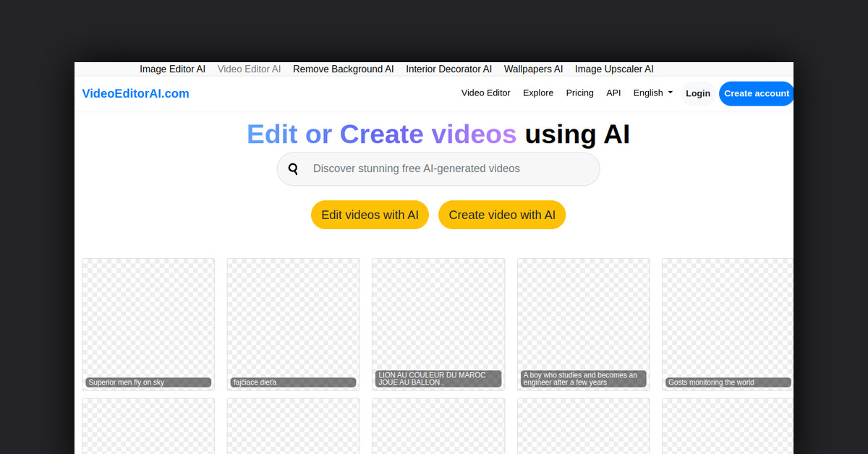The width and height of the screenshot is (868, 454).
Task: Click the Create video with AI button
Action: (502, 215)
